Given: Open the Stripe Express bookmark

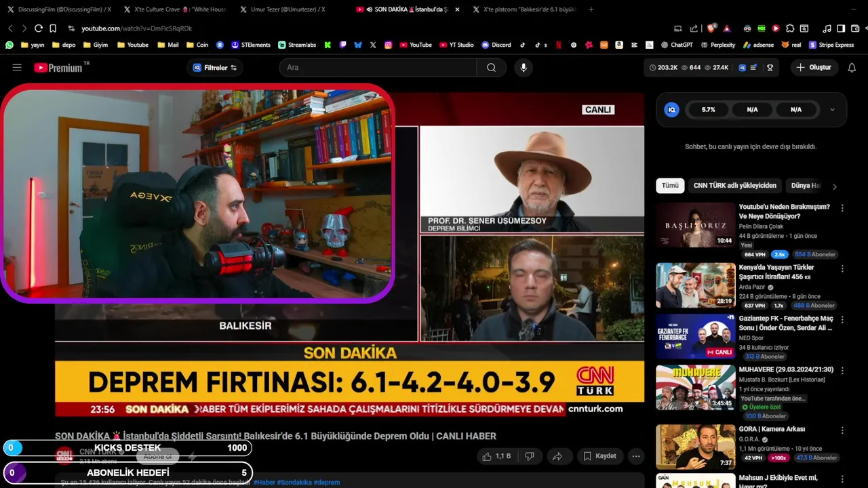Looking at the screenshot, I should (x=831, y=45).
